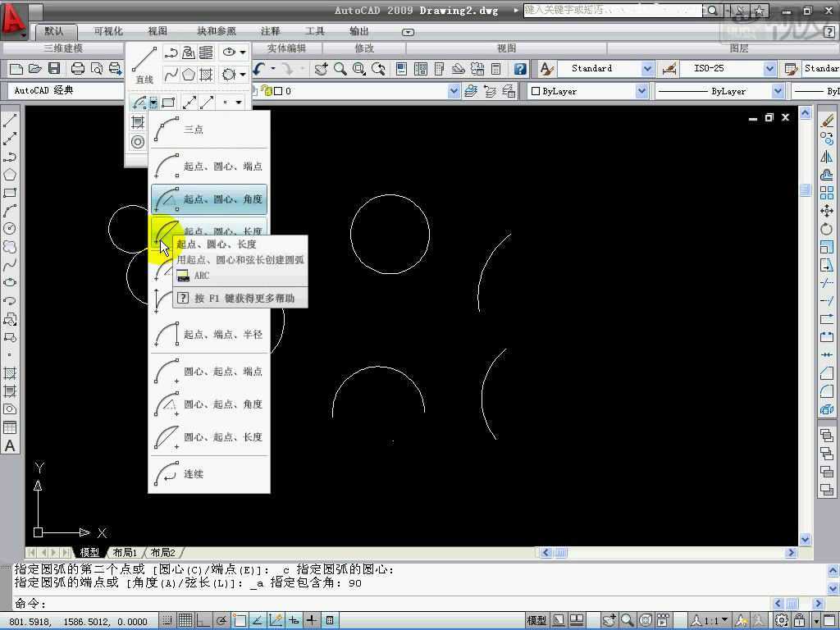
Task: Click the Rotate tool in right toolbar
Action: tap(827, 229)
